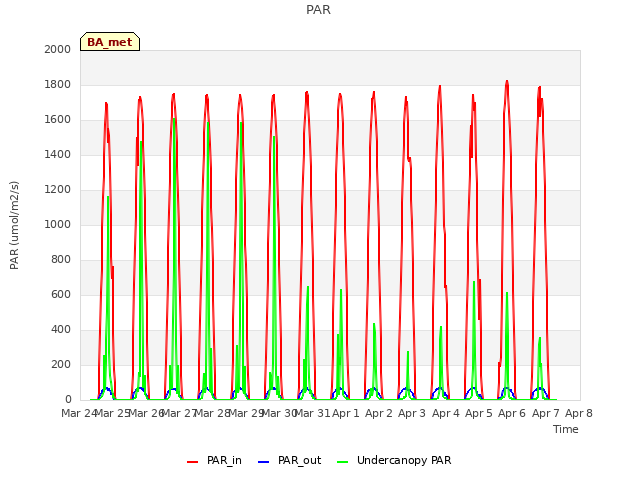Click the green Mar 27 Undercanopy peak near 1600
Screen dimensions: 640x480
(174, 119)
